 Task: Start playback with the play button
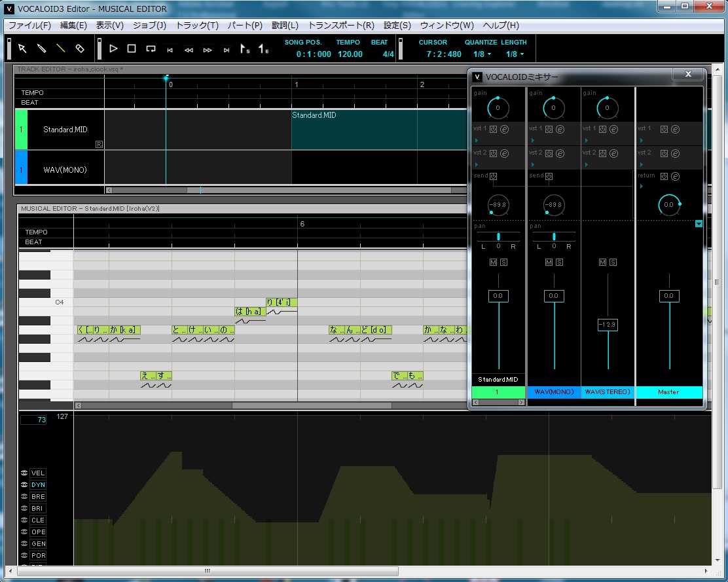tap(113, 48)
